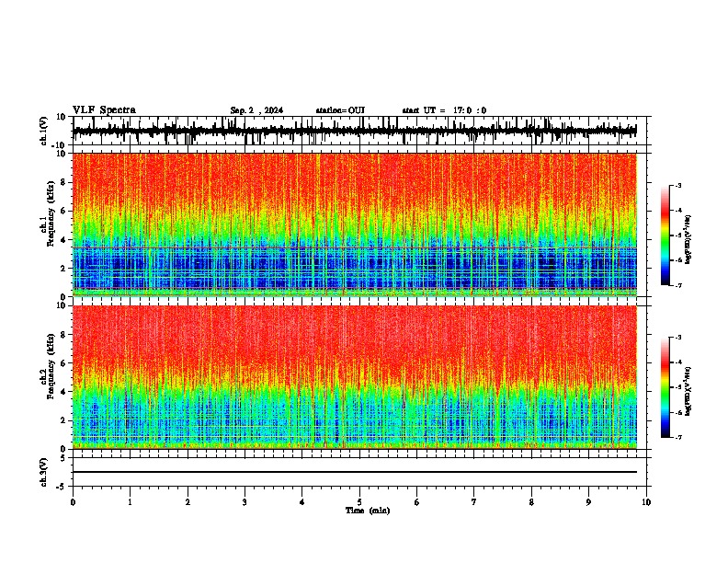Click the ch.2 spectrogram color scale bar

coord(665,387)
